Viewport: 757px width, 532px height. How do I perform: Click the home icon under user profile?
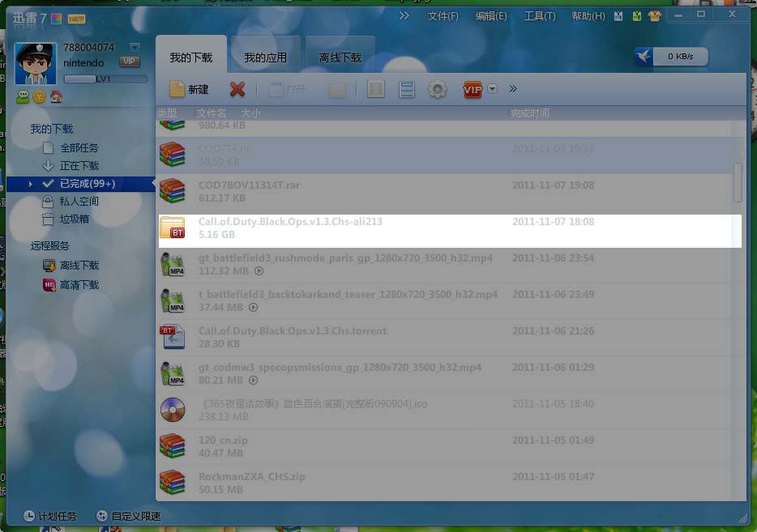[56, 97]
